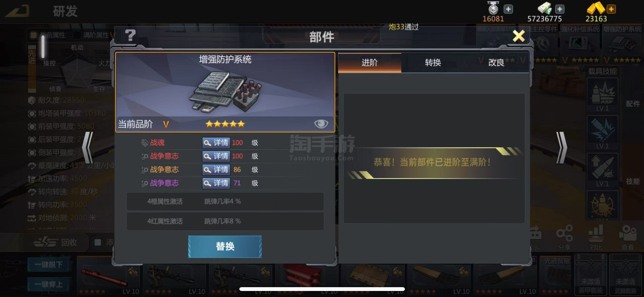Go to next part with right chevron
Screen dimensions: 644x297
tap(562, 148)
